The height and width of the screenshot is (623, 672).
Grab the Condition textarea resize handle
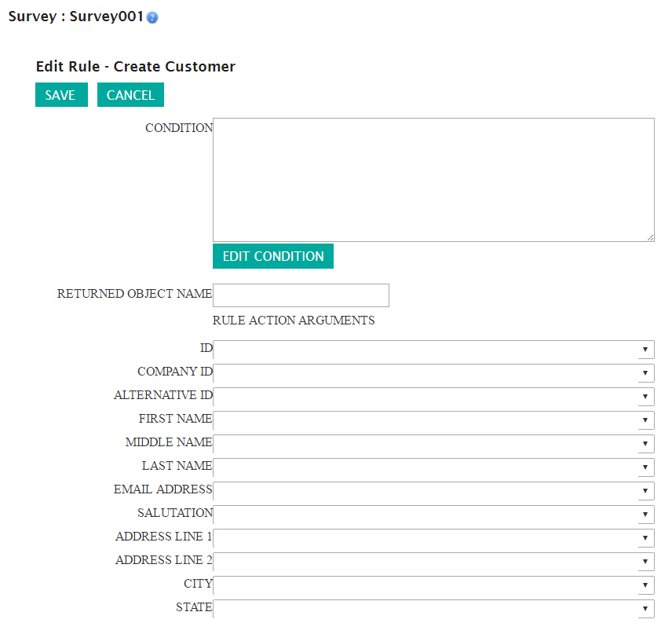coord(650,237)
